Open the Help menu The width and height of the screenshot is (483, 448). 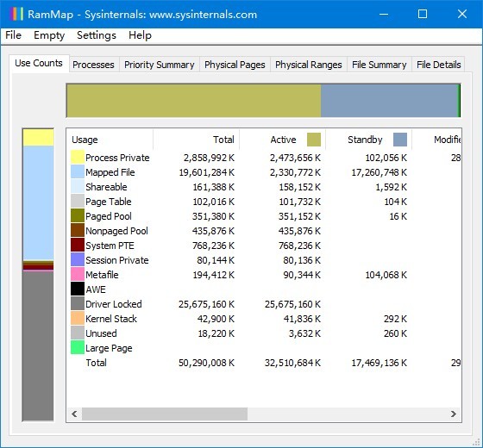[x=140, y=35]
